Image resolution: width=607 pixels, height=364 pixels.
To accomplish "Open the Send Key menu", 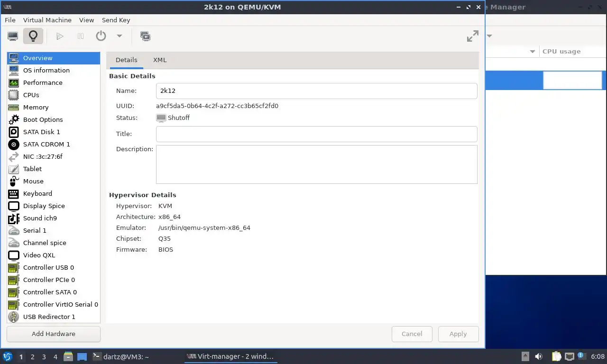I will point(116,20).
